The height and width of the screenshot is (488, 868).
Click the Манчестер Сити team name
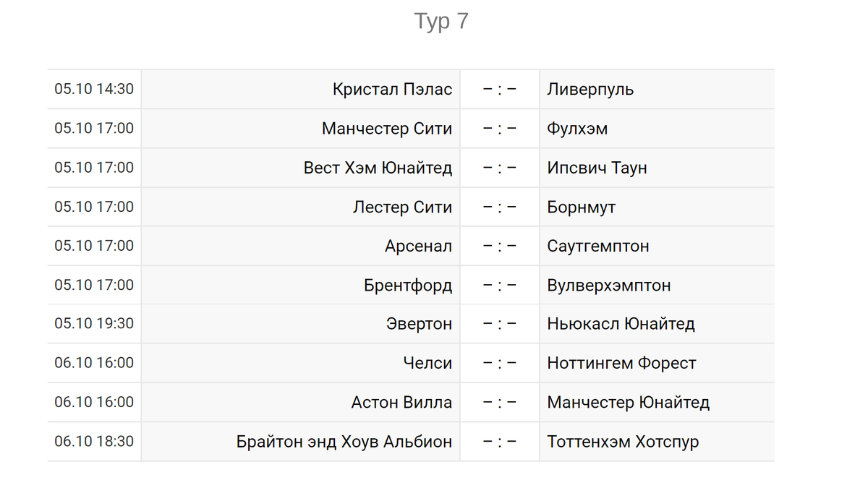[x=387, y=129]
